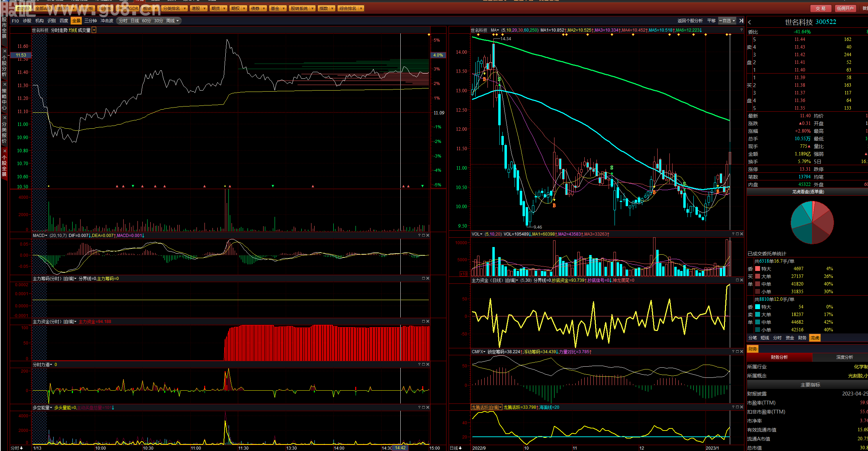Open the 分类排名 dropdown

(x=175, y=8)
